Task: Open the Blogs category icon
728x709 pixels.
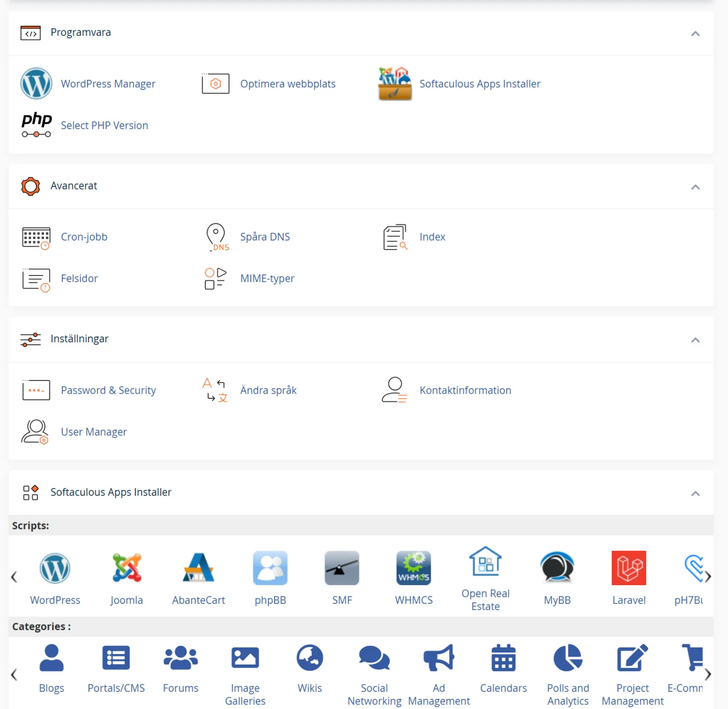Action: (x=52, y=657)
